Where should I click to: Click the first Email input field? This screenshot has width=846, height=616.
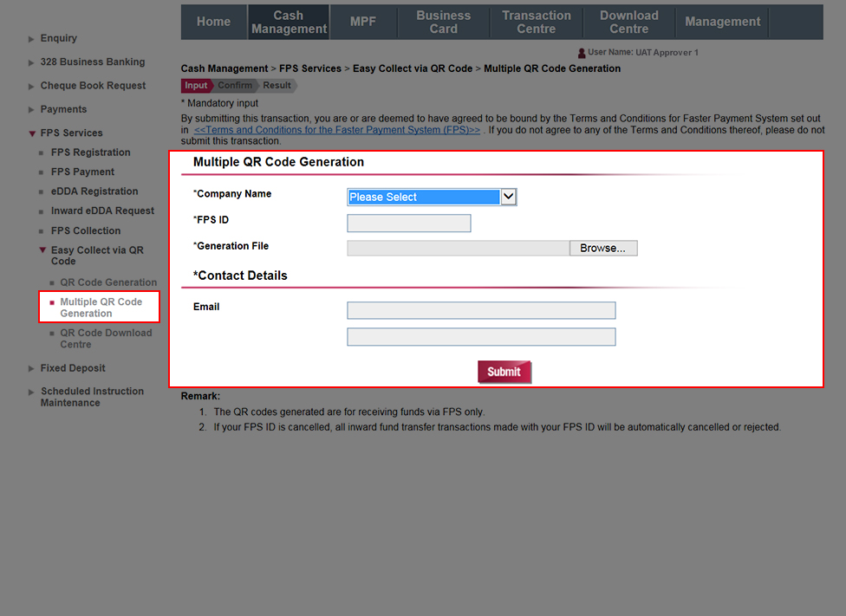point(481,310)
